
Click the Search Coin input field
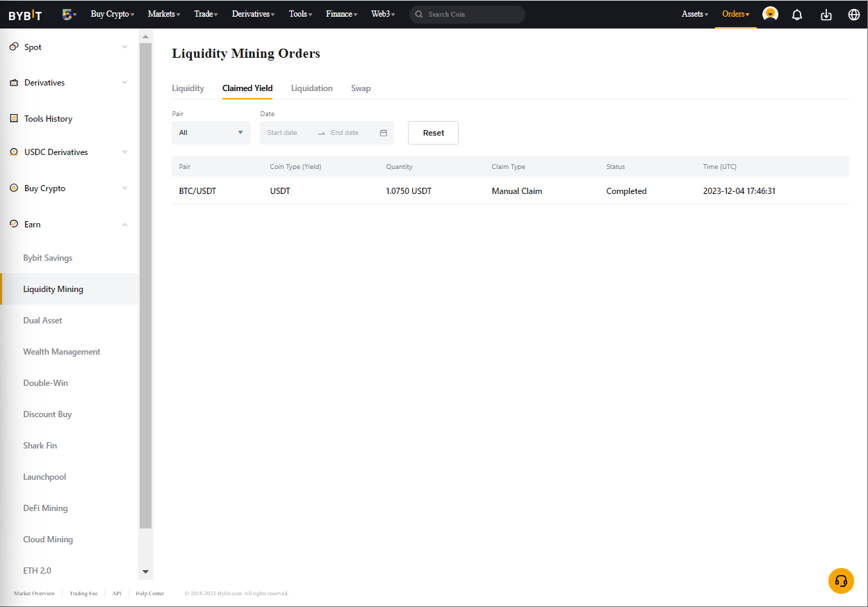click(x=473, y=15)
